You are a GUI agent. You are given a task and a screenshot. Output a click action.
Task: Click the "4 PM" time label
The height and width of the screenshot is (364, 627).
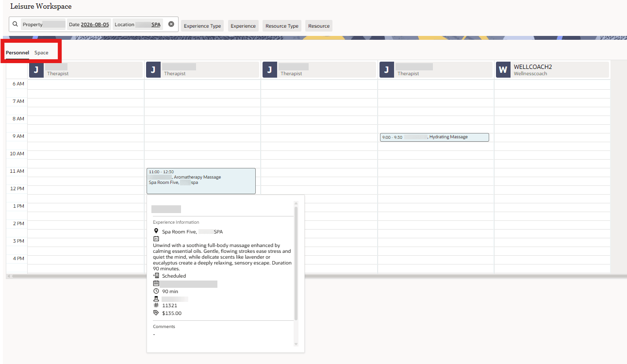17,259
